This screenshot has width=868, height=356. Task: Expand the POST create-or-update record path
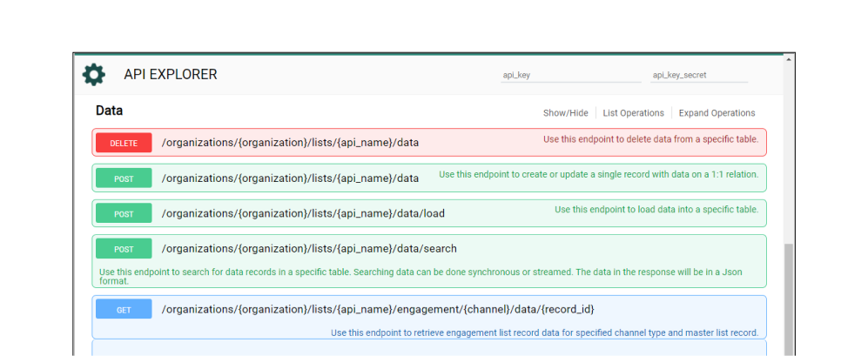click(x=290, y=178)
